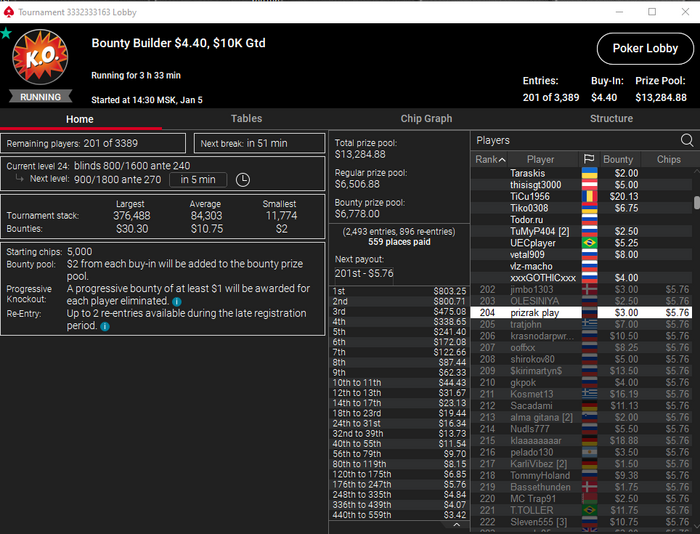Select the prizrak play row in players list
The width and height of the screenshot is (700, 534).
[x=581, y=313]
